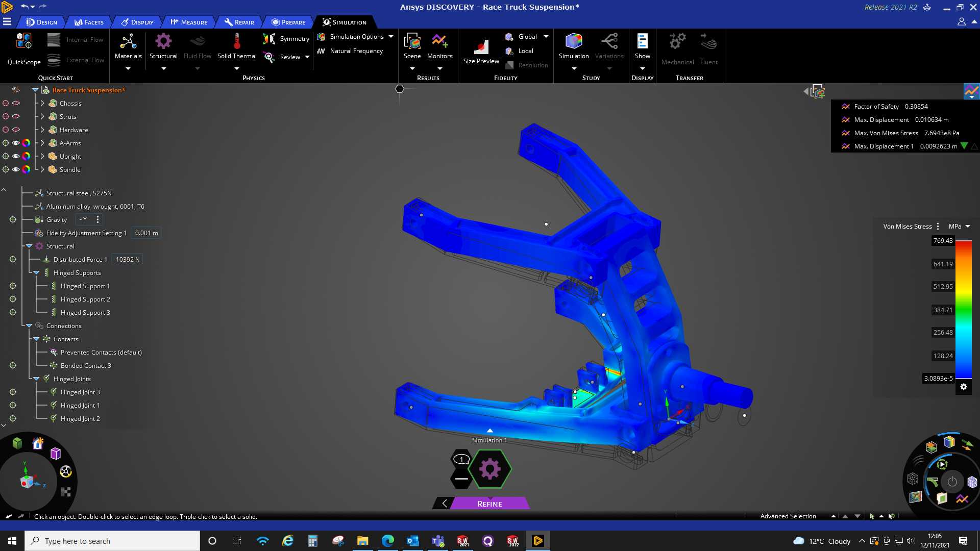980x551 pixels.
Task: Open the QuickScope tool
Action: point(24,49)
